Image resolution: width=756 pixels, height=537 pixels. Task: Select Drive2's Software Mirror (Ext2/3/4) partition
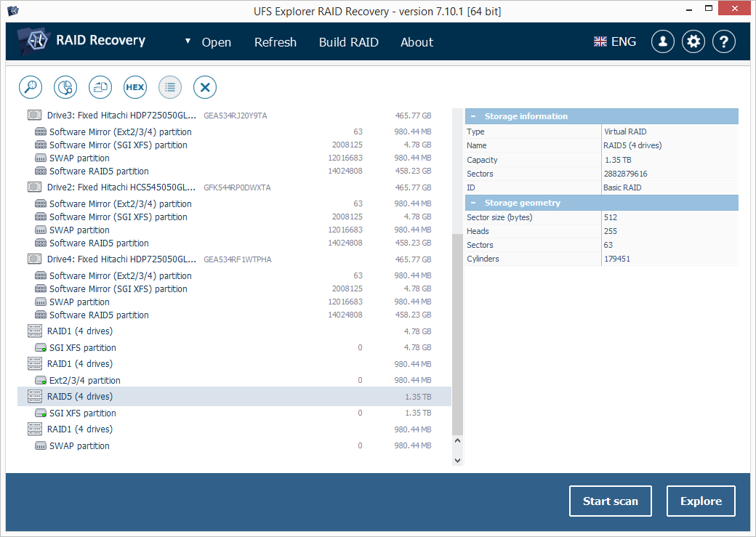click(x=121, y=204)
